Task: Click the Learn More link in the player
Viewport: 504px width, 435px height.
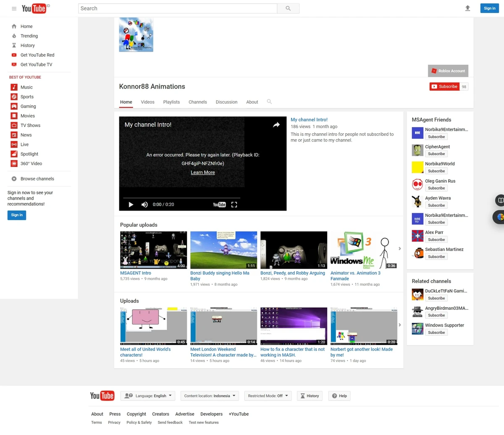Action: (x=202, y=172)
